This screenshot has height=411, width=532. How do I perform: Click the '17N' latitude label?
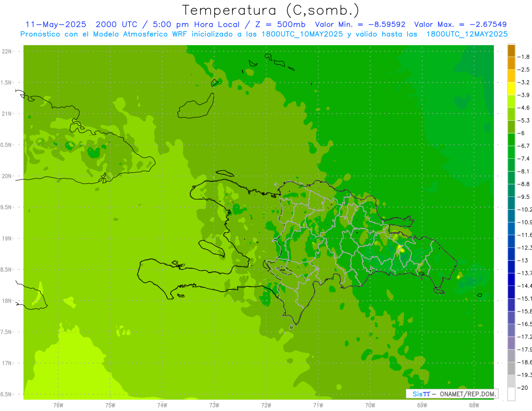[7, 363]
